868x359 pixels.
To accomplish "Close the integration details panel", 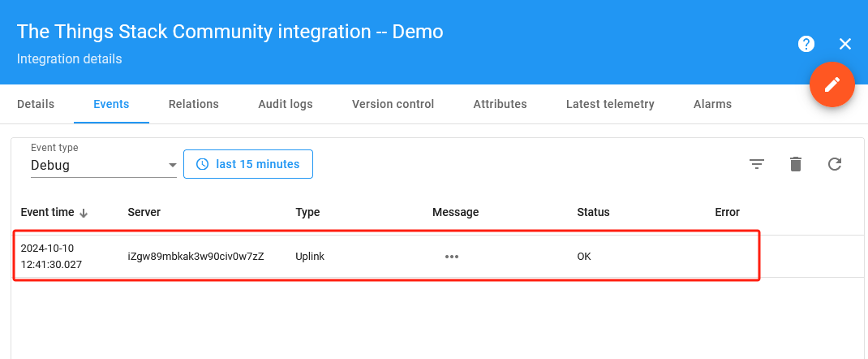I will click(844, 44).
